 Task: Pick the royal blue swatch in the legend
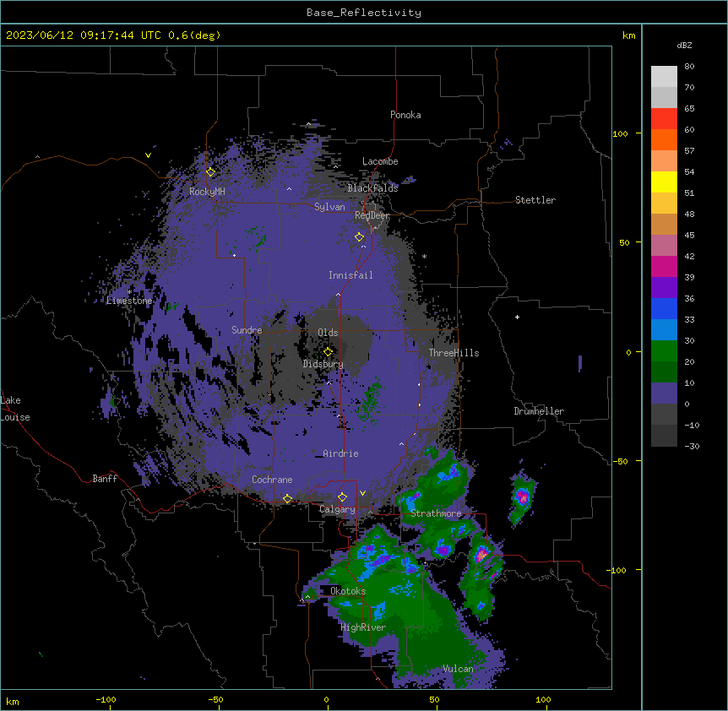click(x=664, y=308)
